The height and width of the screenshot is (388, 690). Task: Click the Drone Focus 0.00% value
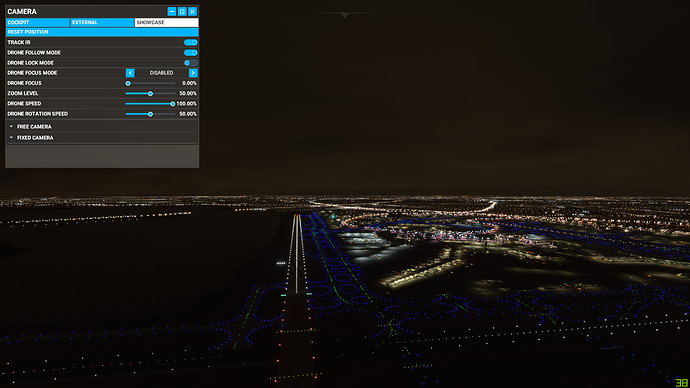189,83
